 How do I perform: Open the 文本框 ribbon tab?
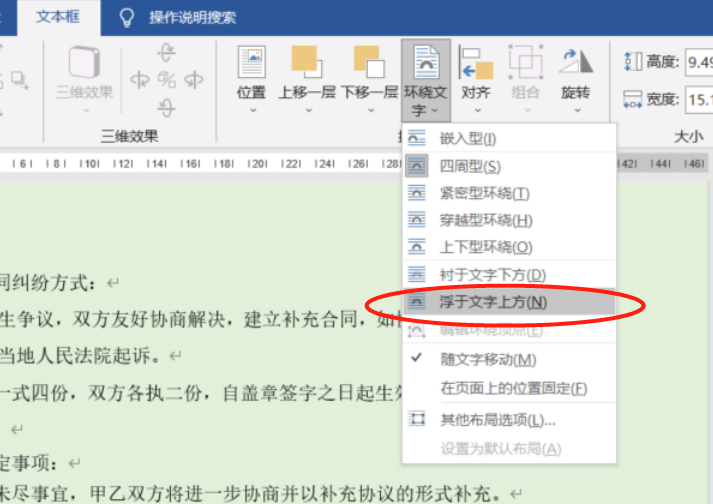(58, 17)
